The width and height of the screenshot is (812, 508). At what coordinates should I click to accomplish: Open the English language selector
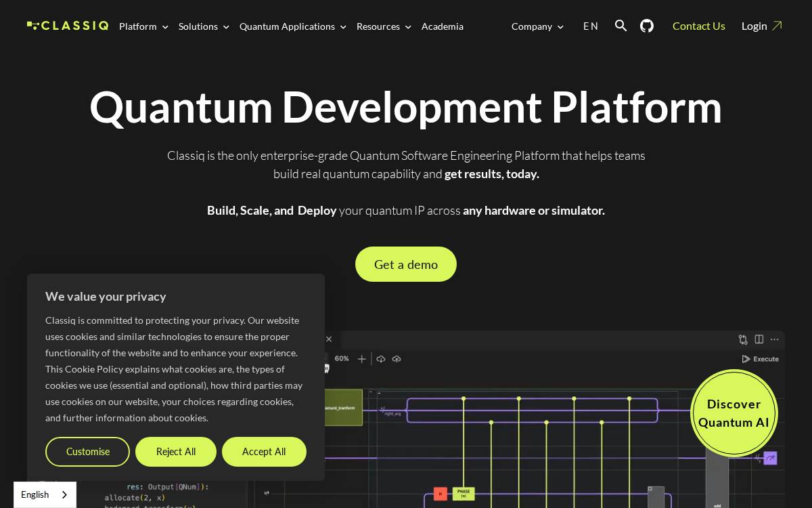45,494
